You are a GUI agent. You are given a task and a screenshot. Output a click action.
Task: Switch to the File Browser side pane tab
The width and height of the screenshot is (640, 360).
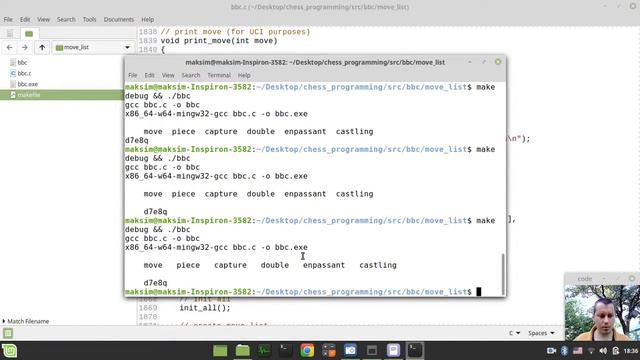pos(29,33)
